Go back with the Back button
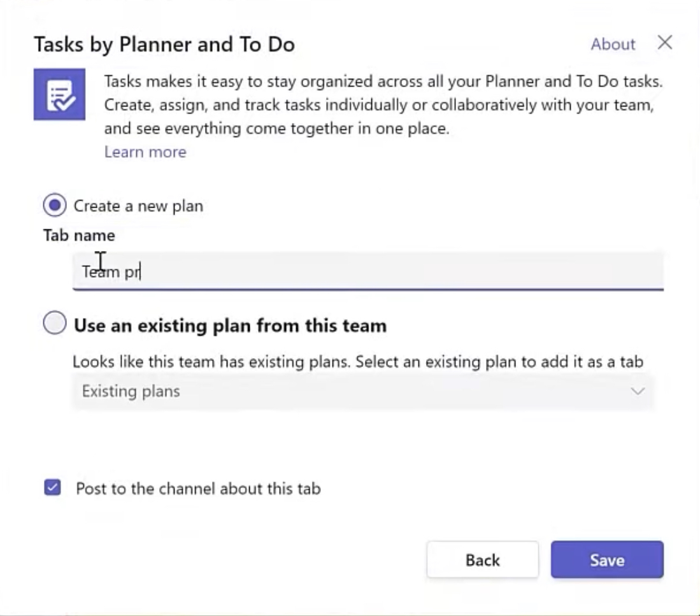 click(x=483, y=560)
